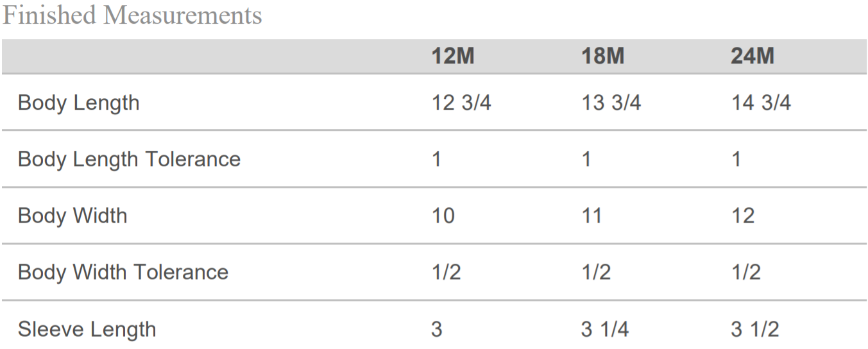868x349 pixels.
Task: Select the 14 3/4 body length cell
Action: tap(761, 103)
